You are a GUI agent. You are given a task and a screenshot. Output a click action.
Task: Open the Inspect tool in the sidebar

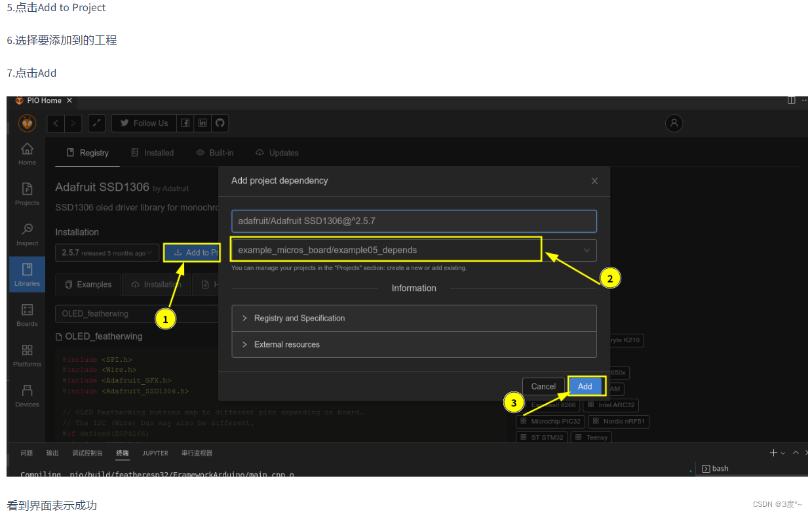[27, 235]
